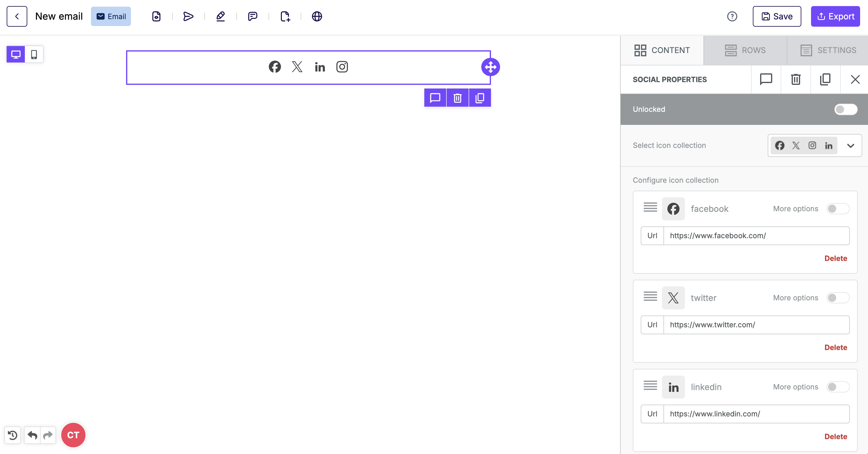This screenshot has height=454, width=868.
Task: Click the X icon in the canvas
Action: 297,67
